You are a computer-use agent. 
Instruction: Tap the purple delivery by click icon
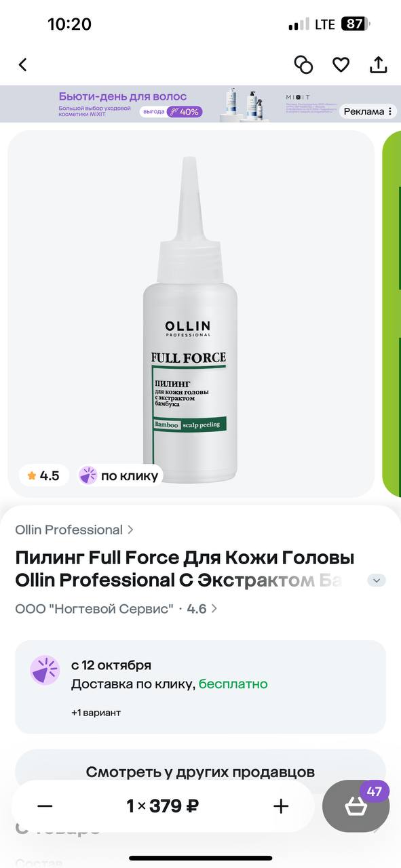tap(45, 670)
